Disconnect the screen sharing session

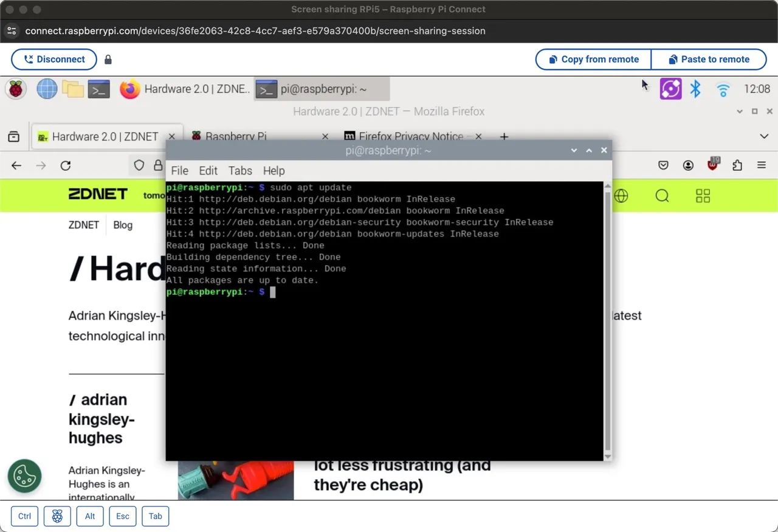tap(54, 60)
